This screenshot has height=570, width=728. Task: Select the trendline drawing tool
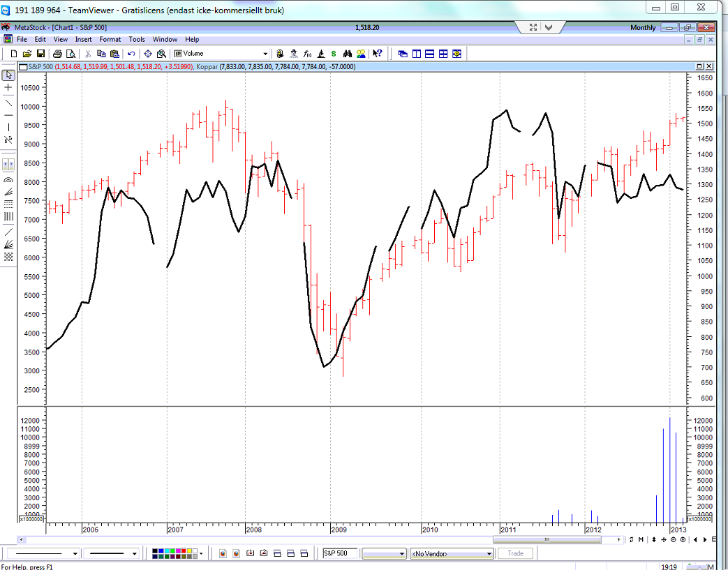(x=8, y=102)
